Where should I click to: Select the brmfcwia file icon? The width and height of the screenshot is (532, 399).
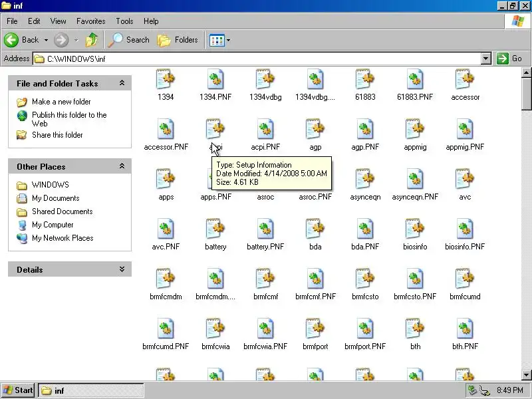(x=215, y=329)
